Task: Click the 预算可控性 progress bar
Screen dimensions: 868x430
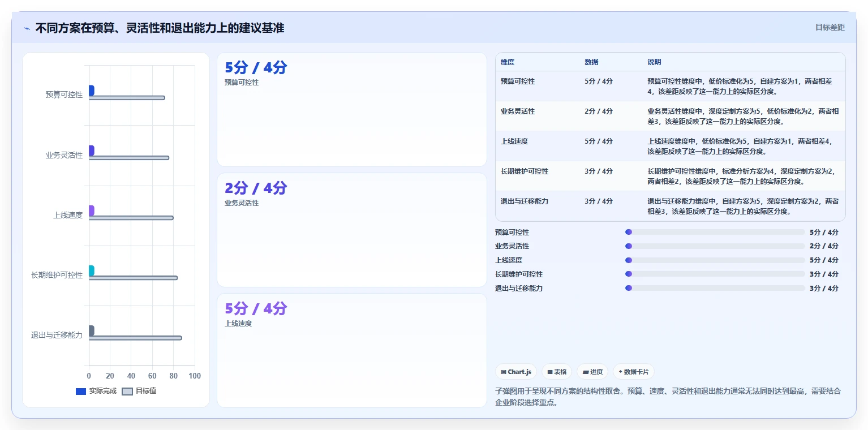Action: (x=715, y=232)
